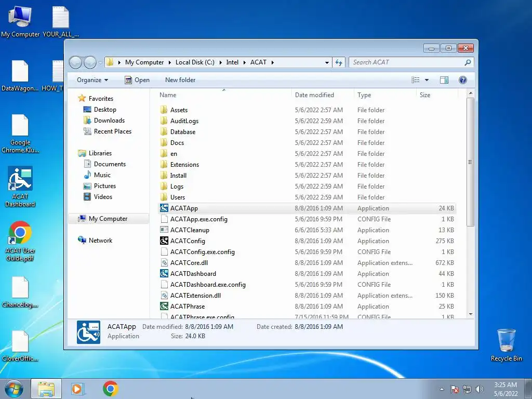Sort files by Type column

[385, 95]
